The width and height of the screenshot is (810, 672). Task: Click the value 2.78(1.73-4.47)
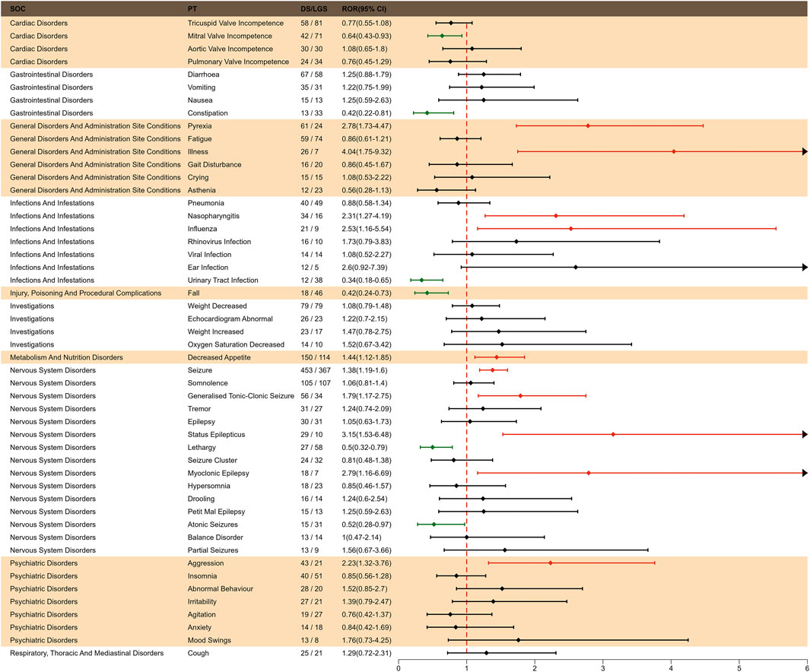[x=367, y=126]
